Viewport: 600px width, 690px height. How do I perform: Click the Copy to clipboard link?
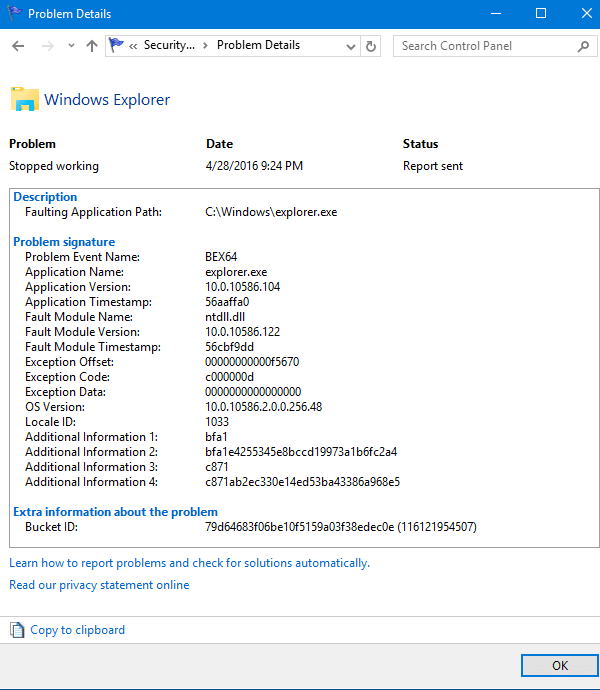click(77, 630)
